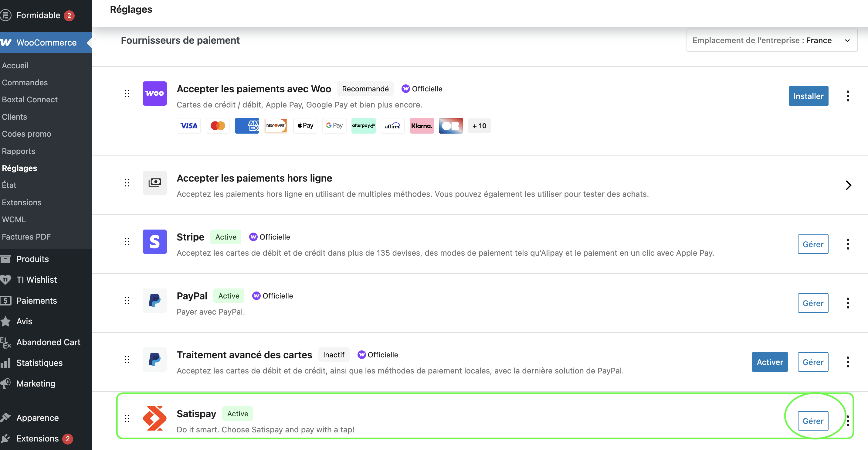This screenshot has width=868, height=450.
Task: Open three-dot menu for PayPal row
Action: tap(847, 303)
